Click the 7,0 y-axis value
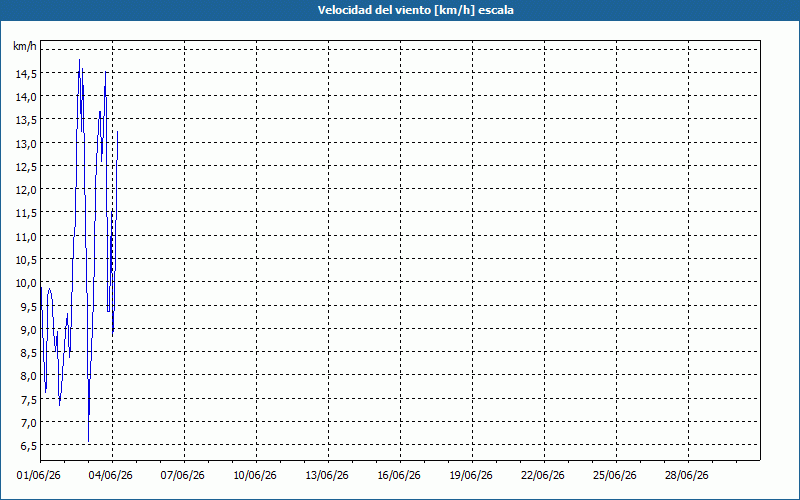The height and width of the screenshot is (500, 800). (28, 423)
